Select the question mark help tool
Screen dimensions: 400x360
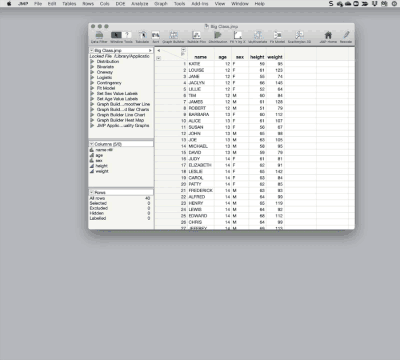pyautogui.click(x=127, y=35)
